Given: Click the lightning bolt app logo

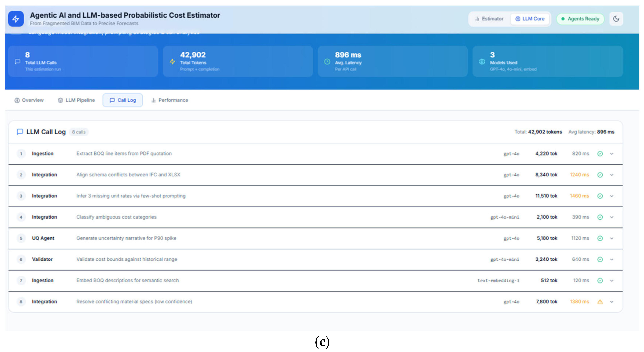Looking at the screenshot, I should click(x=16, y=19).
